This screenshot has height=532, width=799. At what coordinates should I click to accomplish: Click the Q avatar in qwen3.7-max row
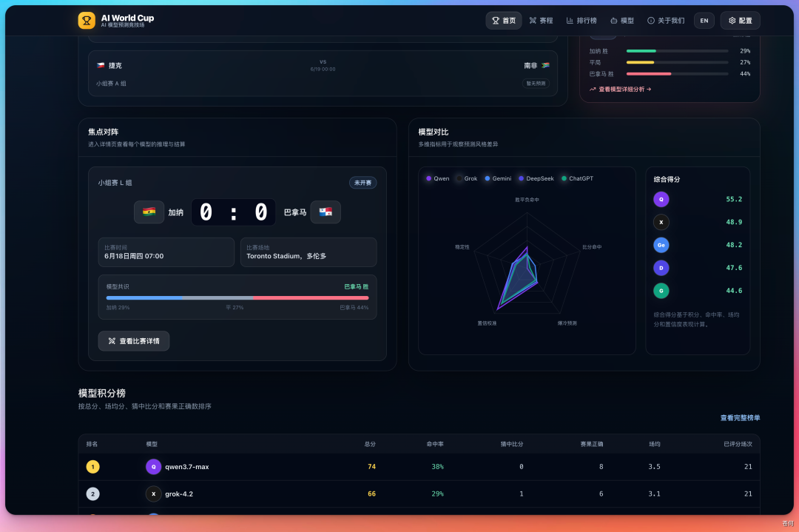(153, 467)
